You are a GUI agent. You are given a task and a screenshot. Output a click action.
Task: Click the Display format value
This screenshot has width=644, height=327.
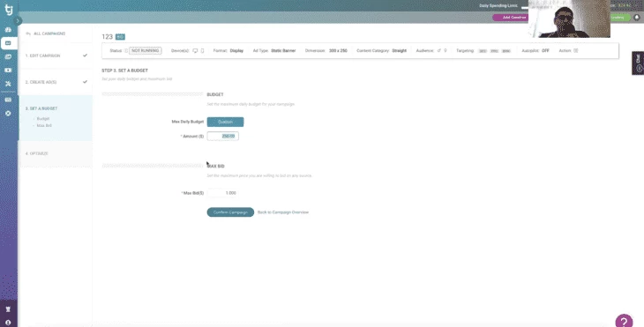pos(236,51)
